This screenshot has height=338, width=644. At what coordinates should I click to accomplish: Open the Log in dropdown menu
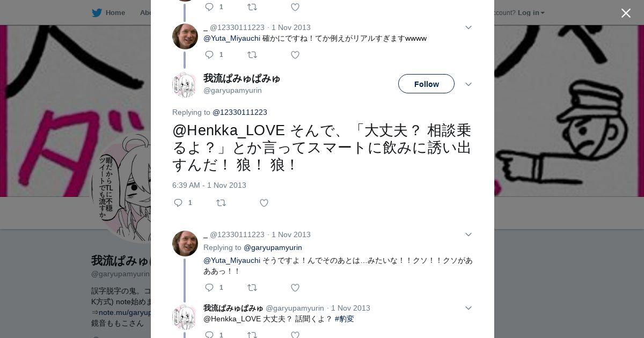pyautogui.click(x=531, y=13)
